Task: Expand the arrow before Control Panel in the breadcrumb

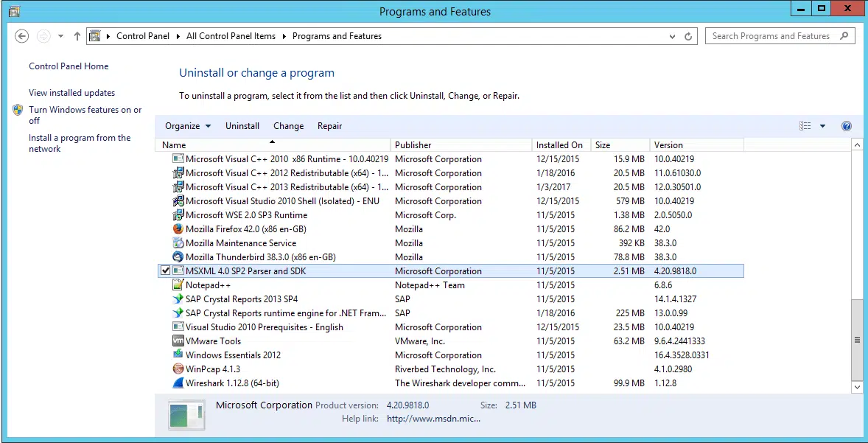Action: click(108, 37)
